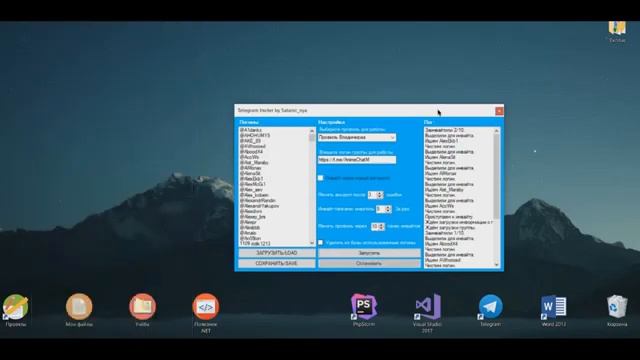640x360 pixels.
Task: Click the down arrow of the log scrollbar
Action: pos(497,265)
